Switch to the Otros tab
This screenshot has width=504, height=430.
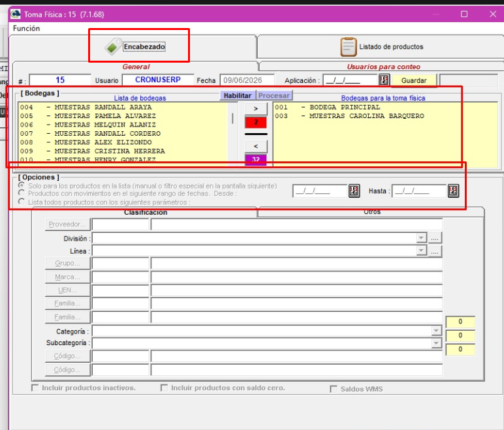pos(372,212)
